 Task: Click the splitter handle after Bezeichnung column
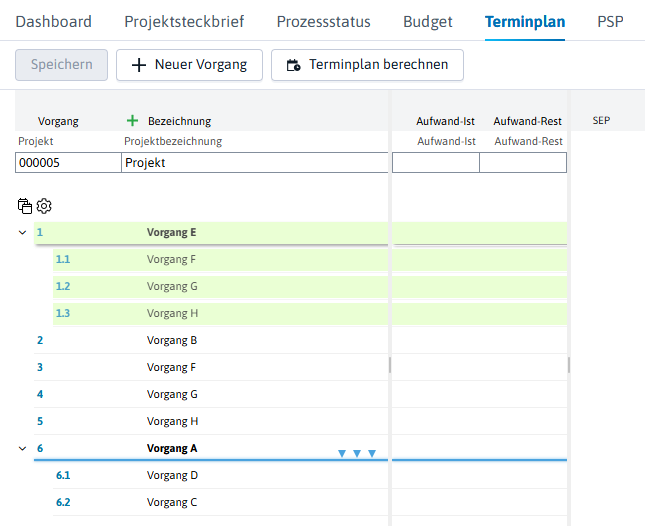pos(390,365)
